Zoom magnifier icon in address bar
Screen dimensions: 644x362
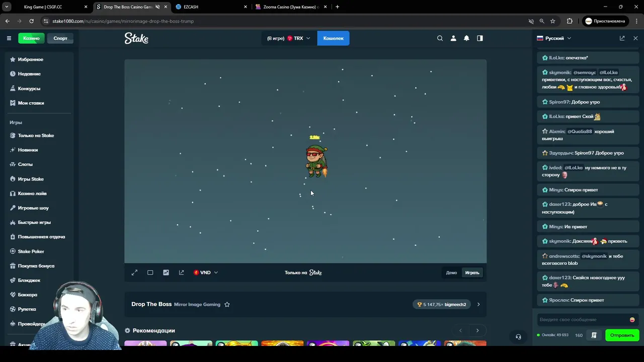tap(542, 21)
